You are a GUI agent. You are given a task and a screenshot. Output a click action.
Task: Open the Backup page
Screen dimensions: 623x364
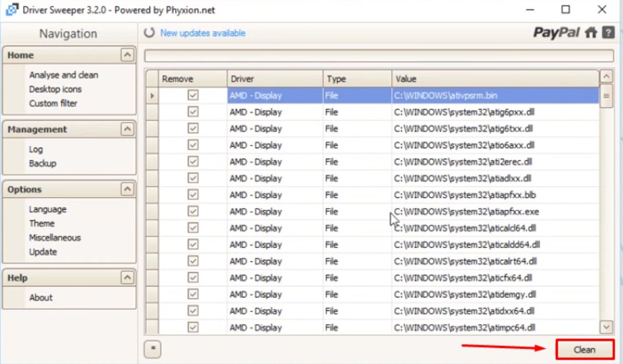(x=43, y=163)
